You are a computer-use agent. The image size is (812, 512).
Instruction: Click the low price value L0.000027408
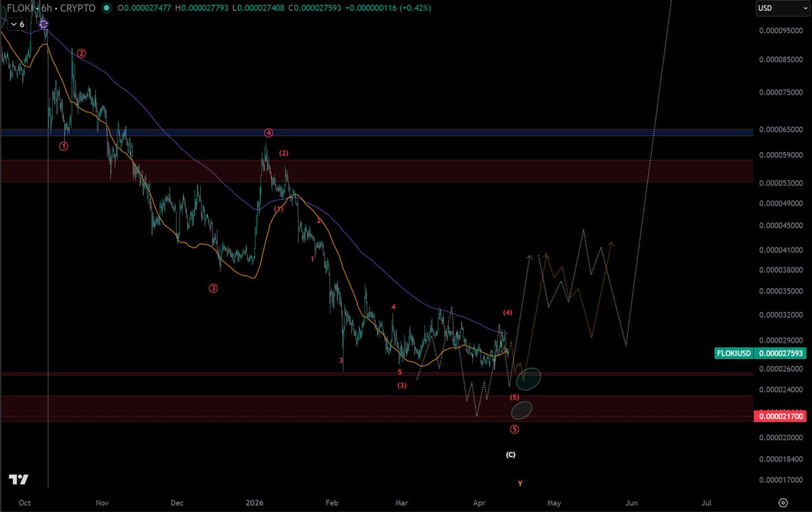[258, 8]
